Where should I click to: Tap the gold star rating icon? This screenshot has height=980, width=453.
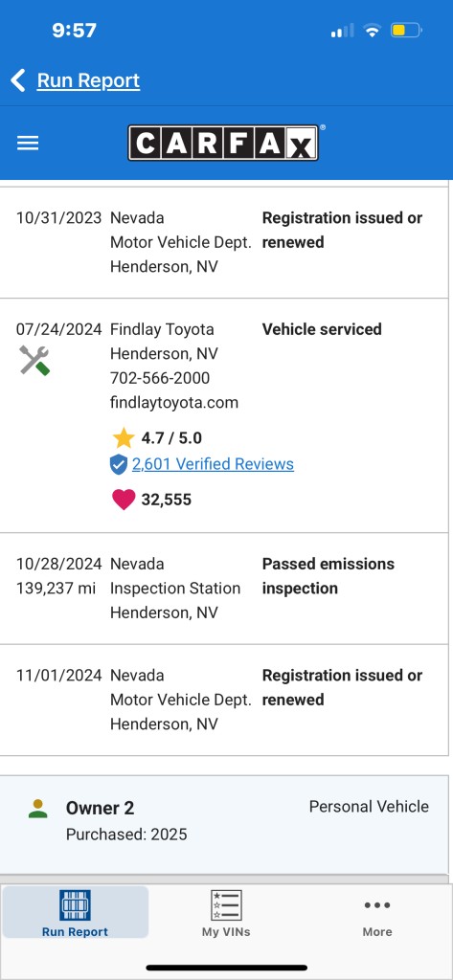(x=124, y=437)
